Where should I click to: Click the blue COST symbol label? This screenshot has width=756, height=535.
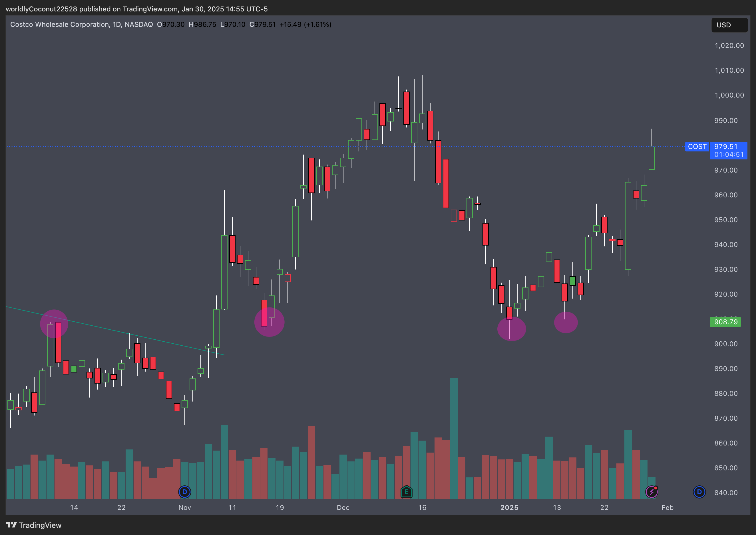point(697,147)
